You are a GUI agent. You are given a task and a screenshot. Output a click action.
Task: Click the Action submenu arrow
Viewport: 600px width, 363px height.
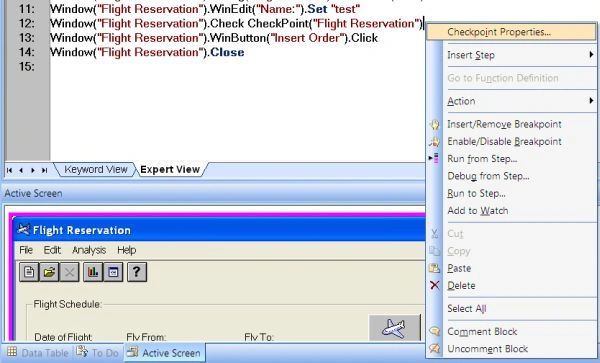tap(591, 101)
